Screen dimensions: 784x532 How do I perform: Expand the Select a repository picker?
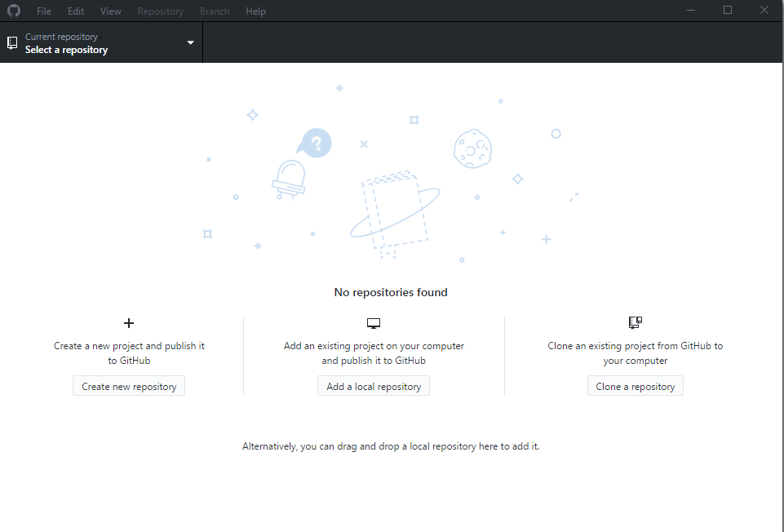[x=98, y=42]
